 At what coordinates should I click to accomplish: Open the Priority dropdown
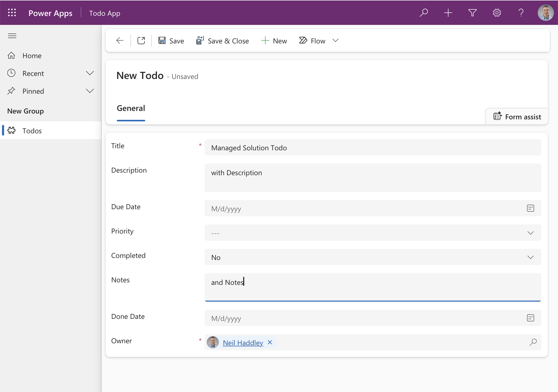click(x=373, y=233)
